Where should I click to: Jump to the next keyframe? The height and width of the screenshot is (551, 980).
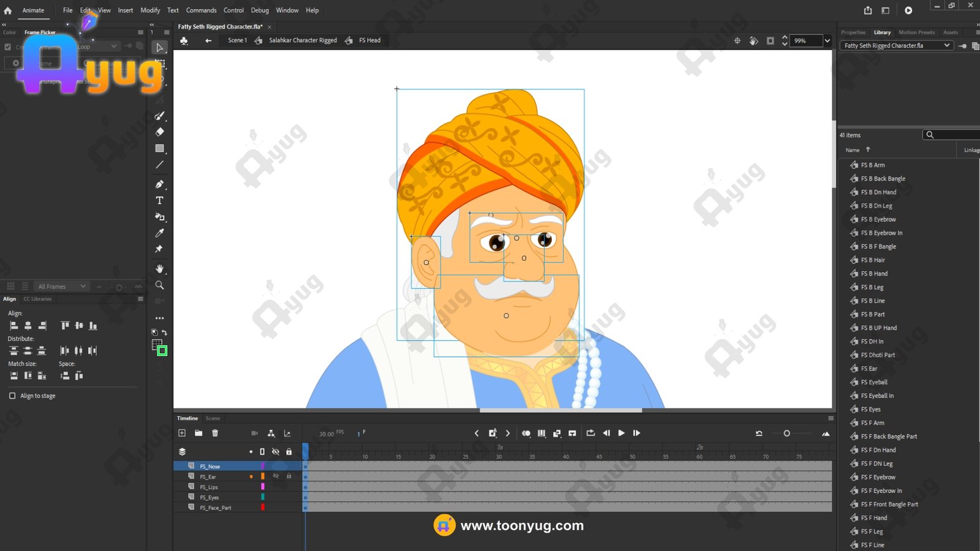pyautogui.click(x=508, y=433)
